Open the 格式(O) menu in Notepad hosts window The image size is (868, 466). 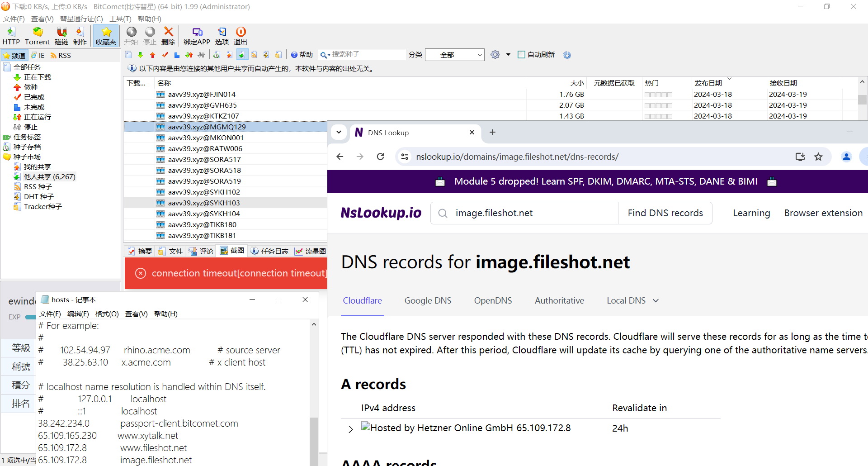(107, 314)
